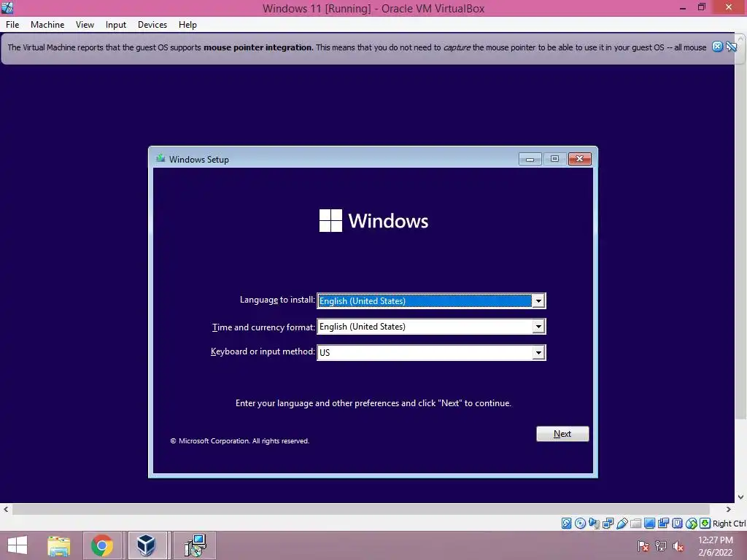This screenshot has height=560, width=747.
Task: Dismiss the mouse integration notification banner
Action: 718,47
